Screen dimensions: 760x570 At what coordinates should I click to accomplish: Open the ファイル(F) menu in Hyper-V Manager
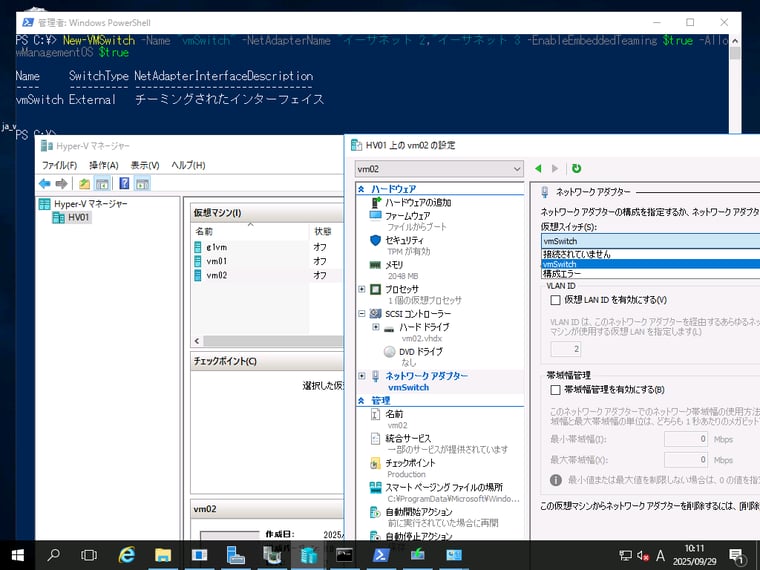click(x=59, y=165)
